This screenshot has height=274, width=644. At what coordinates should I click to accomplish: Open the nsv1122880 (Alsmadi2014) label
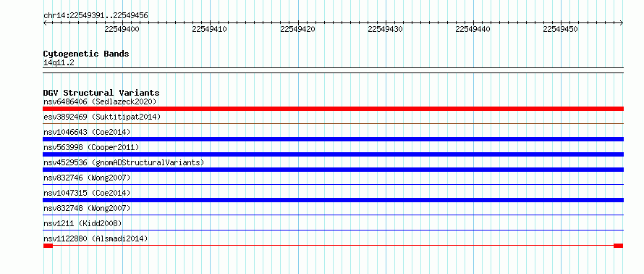96,238
